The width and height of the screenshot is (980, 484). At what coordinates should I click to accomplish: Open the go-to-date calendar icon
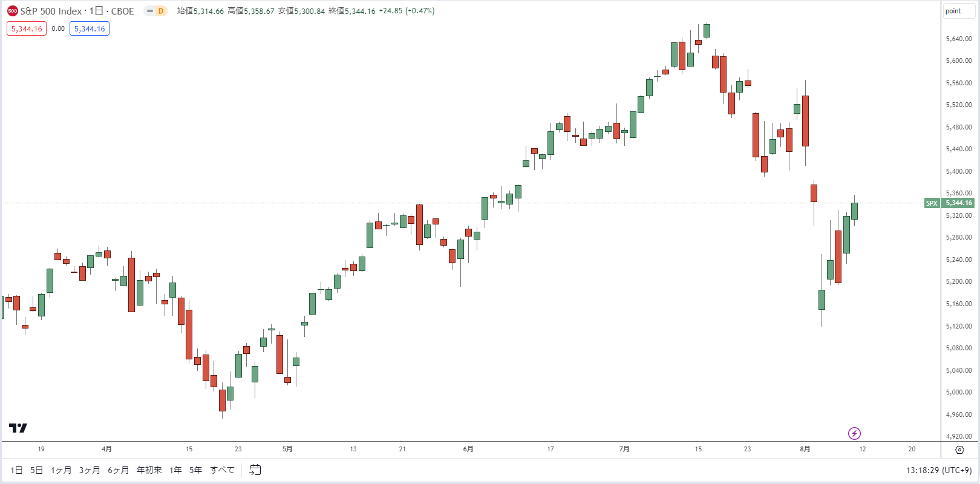[255, 470]
